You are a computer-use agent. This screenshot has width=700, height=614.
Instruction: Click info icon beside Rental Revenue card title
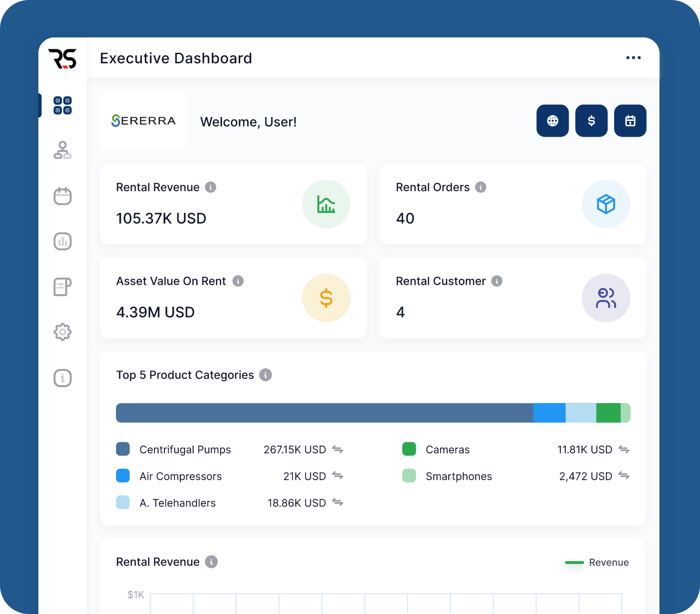(210, 187)
